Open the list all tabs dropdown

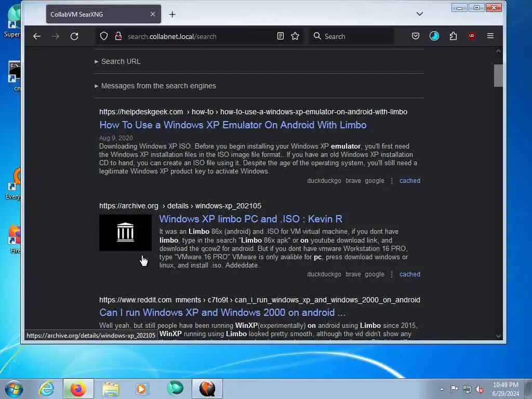coord(420,14)
